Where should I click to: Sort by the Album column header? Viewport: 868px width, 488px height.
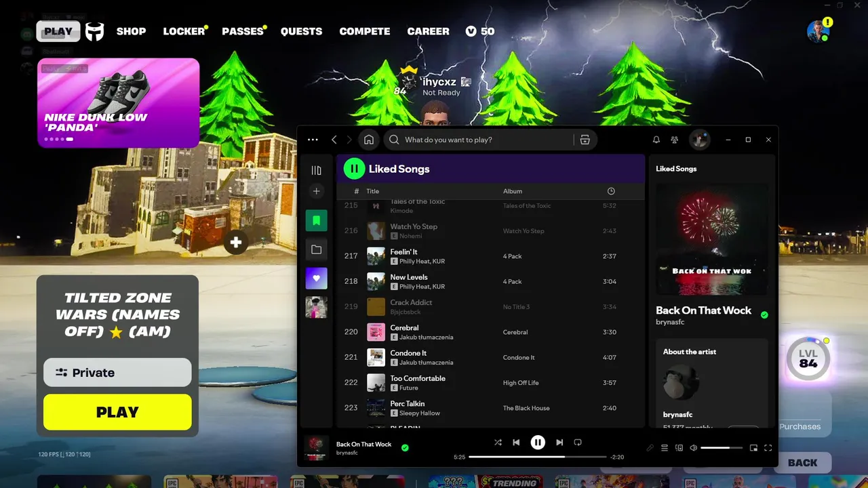(x=513, y=191)
